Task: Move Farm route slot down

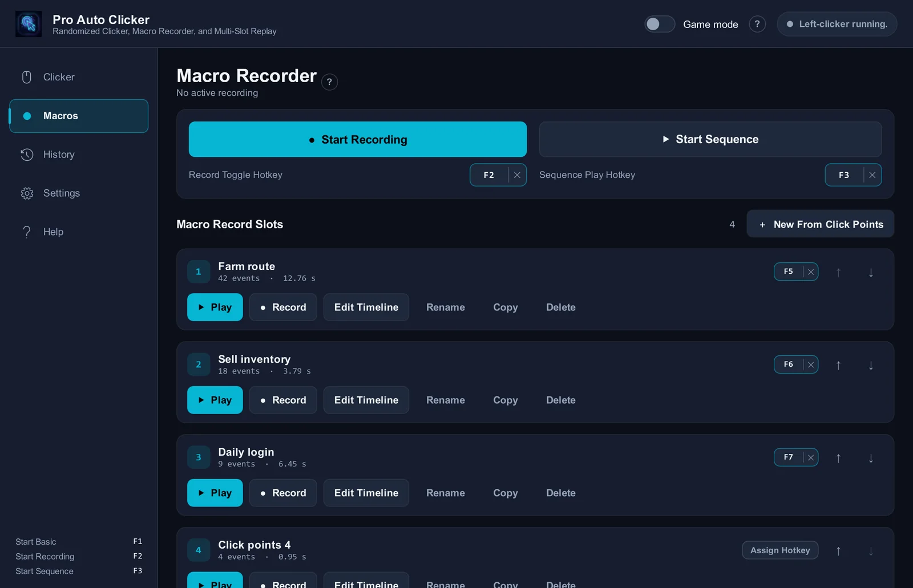Action: pyautogui.click(x=871, y=273)
